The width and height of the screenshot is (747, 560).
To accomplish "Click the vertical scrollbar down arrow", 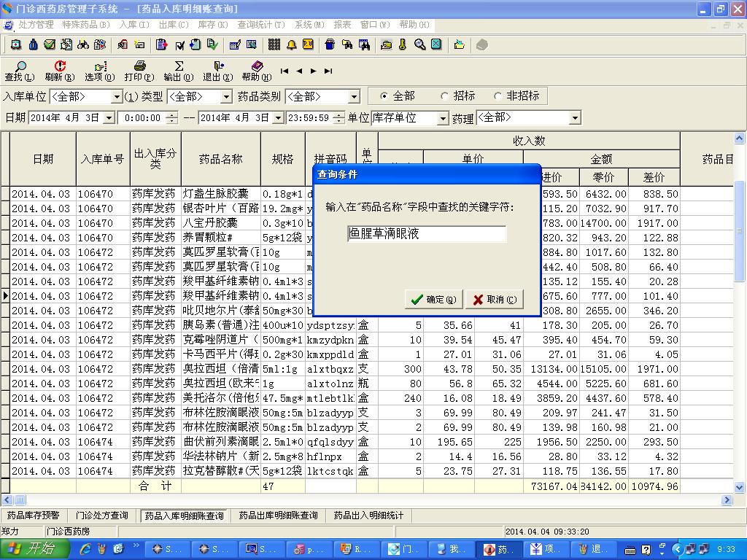I will pos(740,487).
